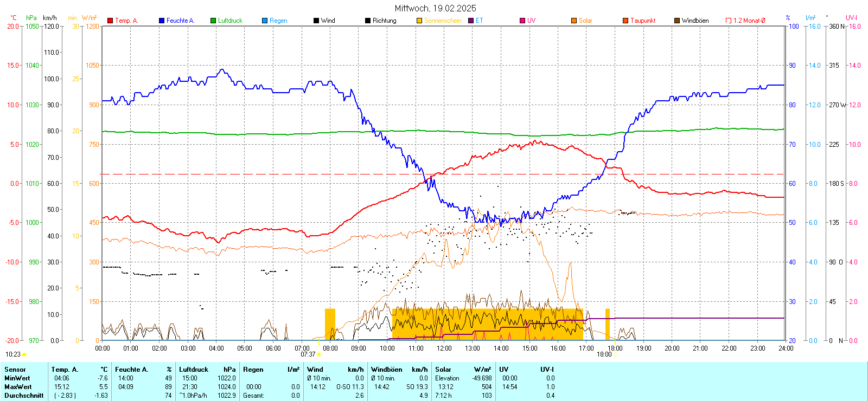This screenshot has height=401, width=868.
Task: Toggle the Taupunkt series legend box
Action: 626,21
